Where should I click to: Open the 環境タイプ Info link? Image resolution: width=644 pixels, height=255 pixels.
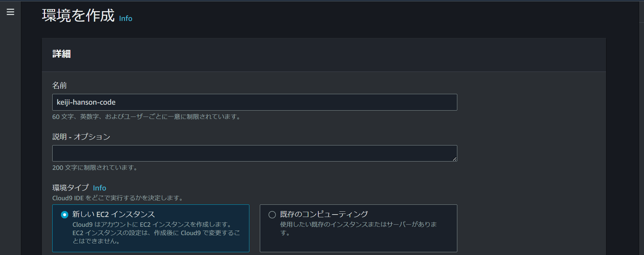click(x=100, y=188)
